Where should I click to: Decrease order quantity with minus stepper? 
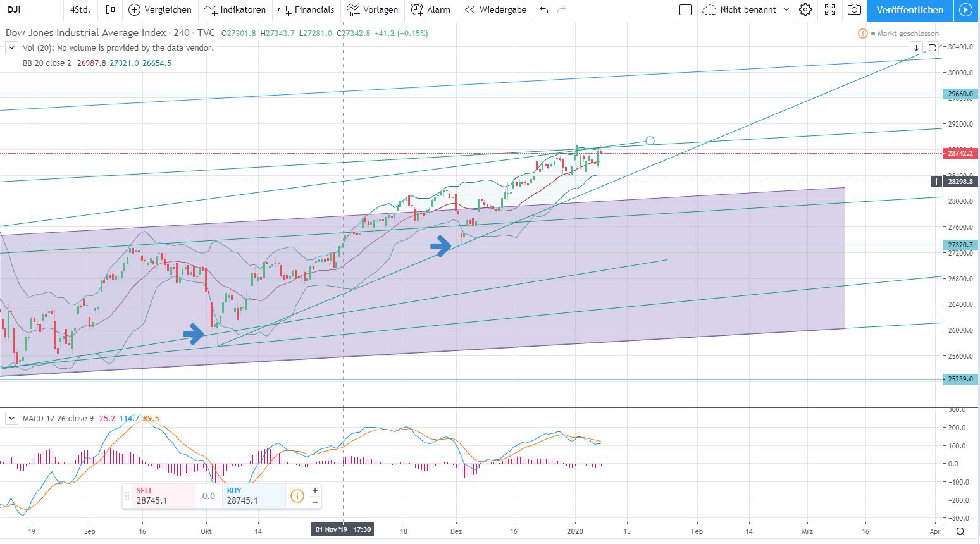[315, 502]
